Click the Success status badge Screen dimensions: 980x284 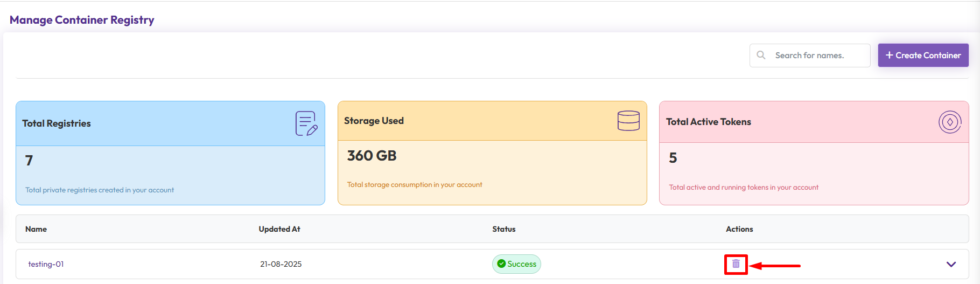517,264
